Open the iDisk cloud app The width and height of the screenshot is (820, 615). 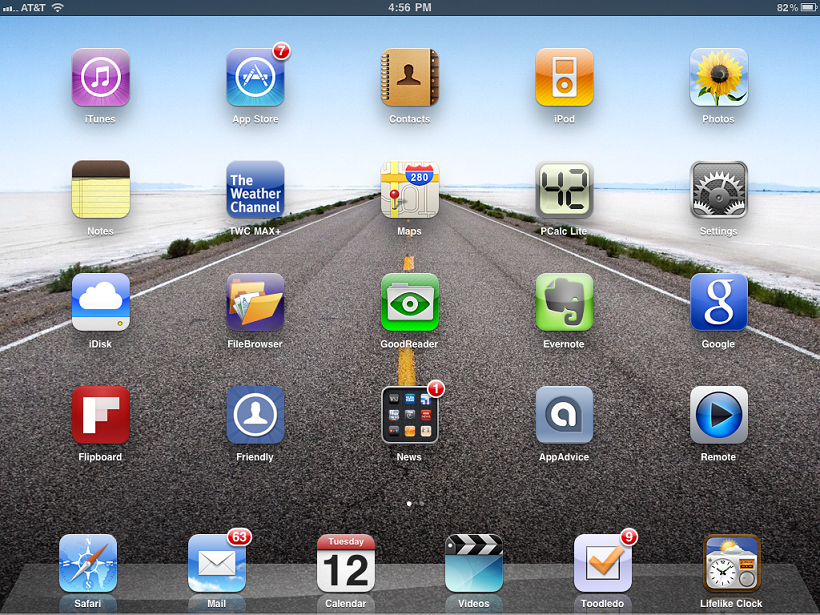(x=100, y=302)
